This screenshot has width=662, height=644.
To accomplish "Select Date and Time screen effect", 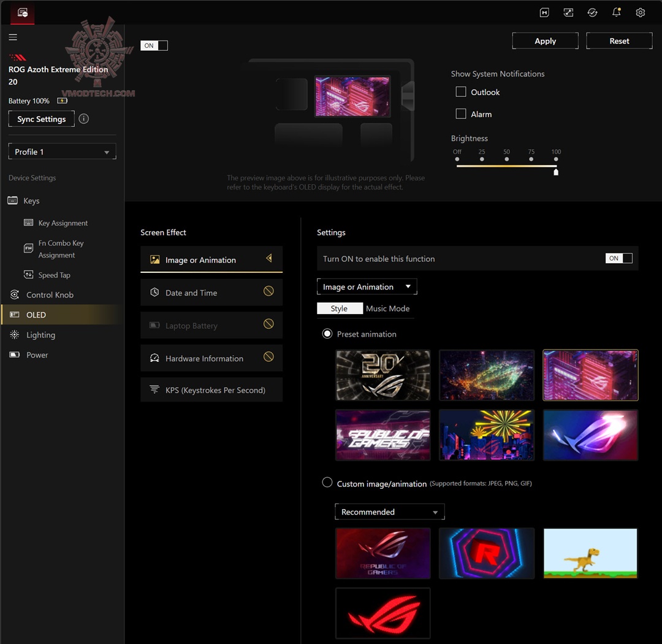I will (x=211, y=293).
